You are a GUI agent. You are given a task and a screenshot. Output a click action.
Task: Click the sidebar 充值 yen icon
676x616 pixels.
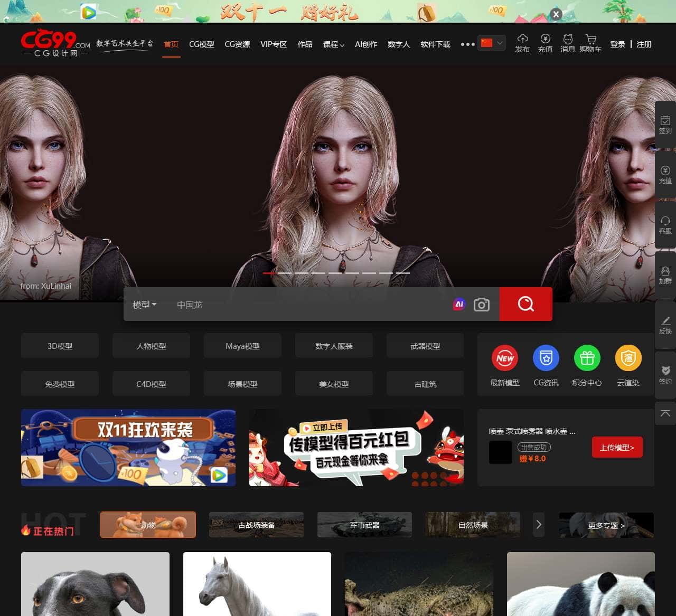click(x=665, y=175)
